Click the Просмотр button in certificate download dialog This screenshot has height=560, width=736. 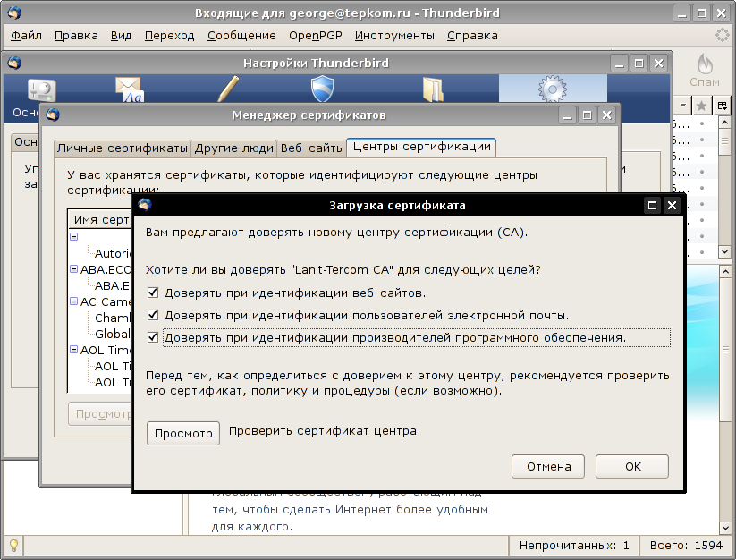(x=183, y=433)
